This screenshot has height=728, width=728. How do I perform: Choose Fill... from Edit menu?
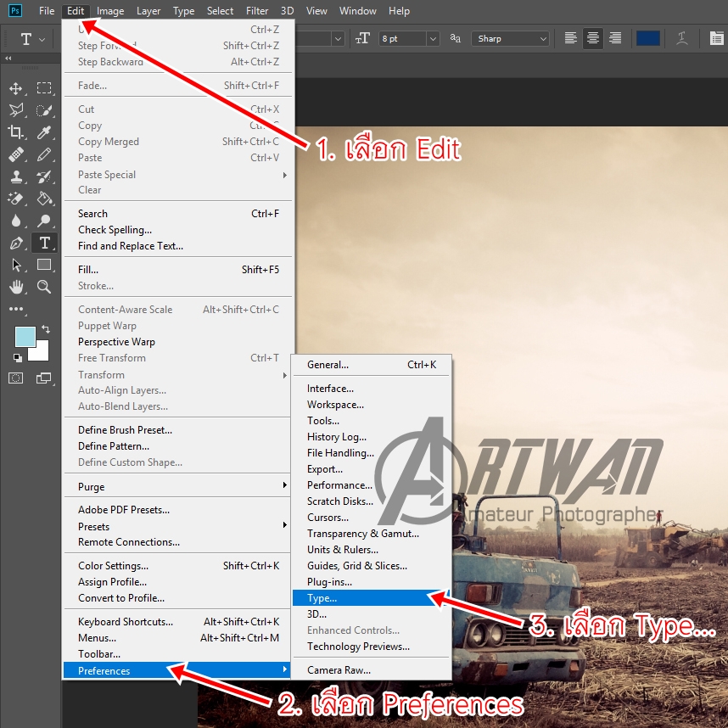pyautogui.click(x=178, y=270)
